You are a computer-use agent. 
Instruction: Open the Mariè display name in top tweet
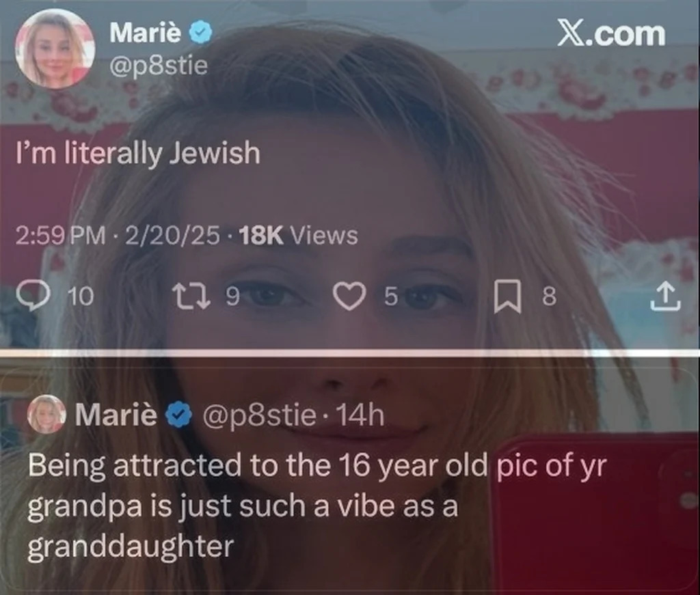pos(146,31)
